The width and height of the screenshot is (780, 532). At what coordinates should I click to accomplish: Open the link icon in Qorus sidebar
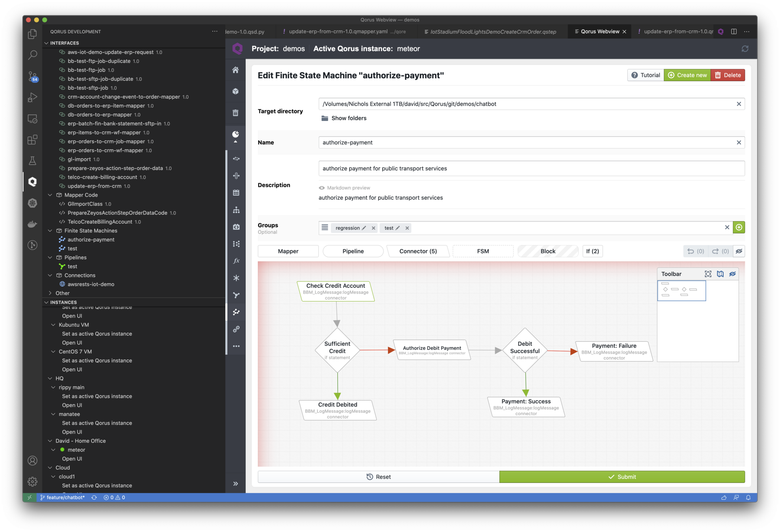click(236, 329)
